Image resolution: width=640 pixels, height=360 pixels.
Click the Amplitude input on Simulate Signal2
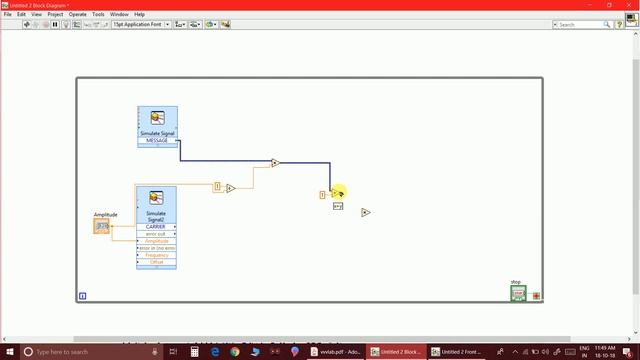[156, 241]
